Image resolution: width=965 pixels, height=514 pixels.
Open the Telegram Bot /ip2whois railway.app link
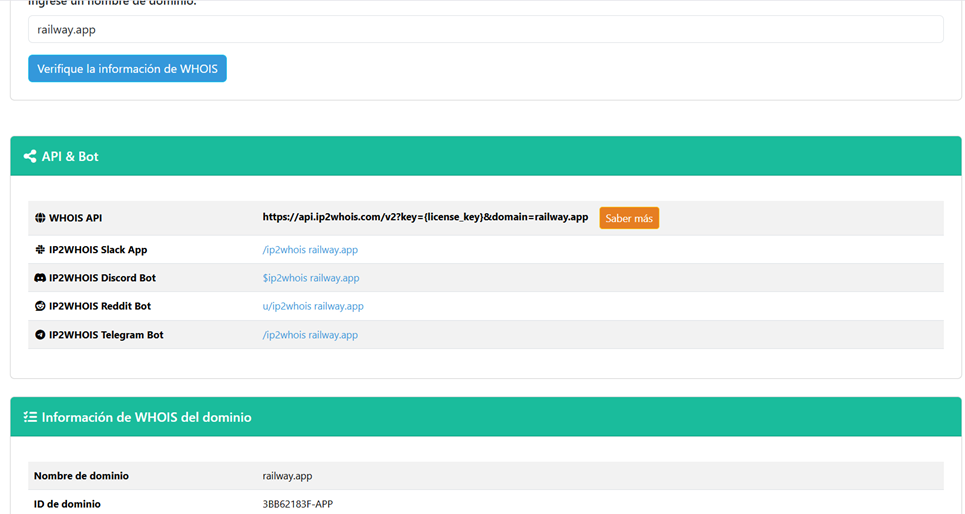tap(310, 335)
